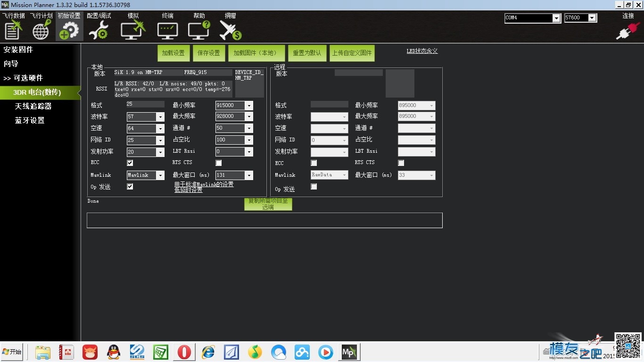This screenshot has width=644, height=362.
Task: Open the red bull-face taskbar icon
Action: click(90, 352)
